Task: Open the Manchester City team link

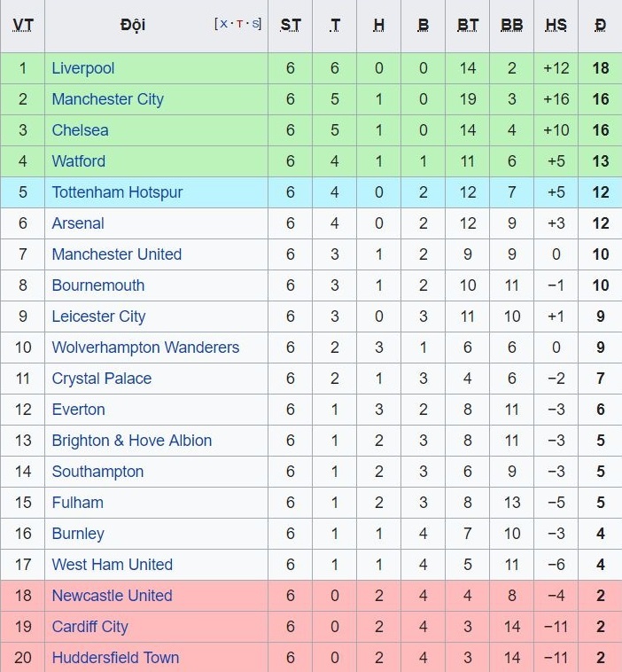Action: tap(107, 99)
